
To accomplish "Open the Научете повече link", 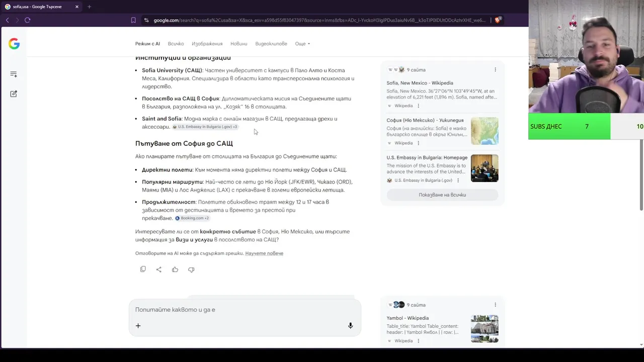I will click(x=264, y=253).
